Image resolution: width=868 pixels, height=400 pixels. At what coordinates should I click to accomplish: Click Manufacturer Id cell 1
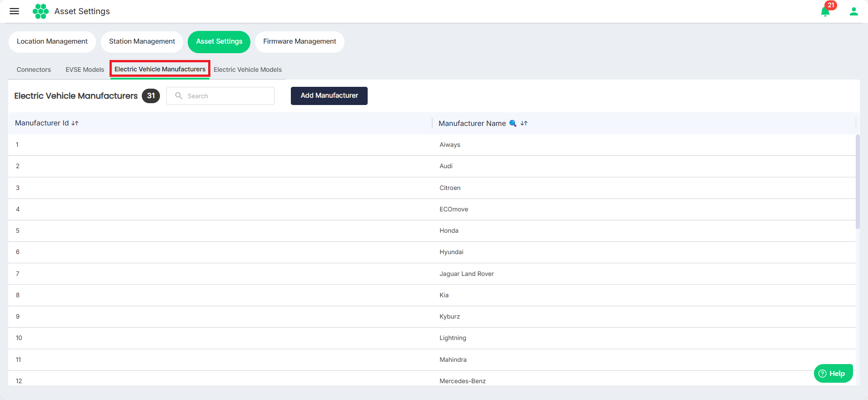coord(17,145)
